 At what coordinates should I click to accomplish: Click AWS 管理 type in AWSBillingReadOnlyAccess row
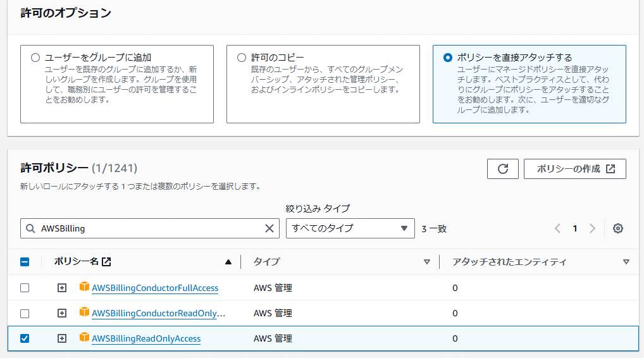pyautogui.click(x=273, y=338)
